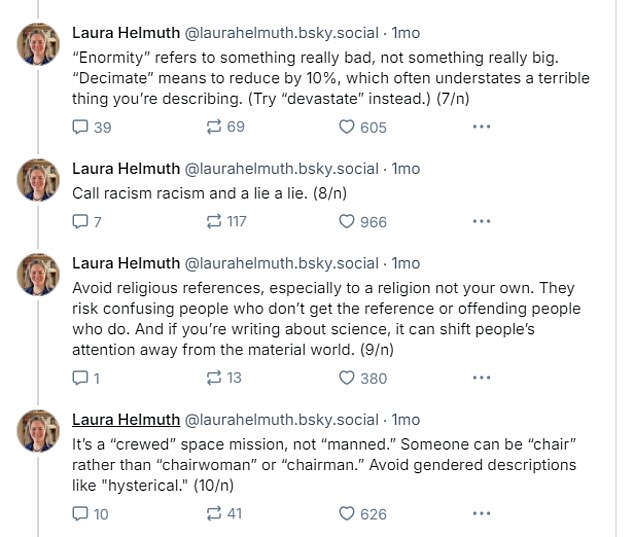Repost the post with 117 reposts

(x=213, y=222)
